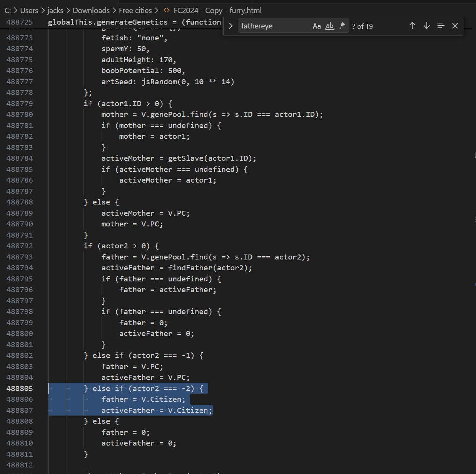
Task: Select the jacks breadcrumb segment
Action: [x=55, y=10]
